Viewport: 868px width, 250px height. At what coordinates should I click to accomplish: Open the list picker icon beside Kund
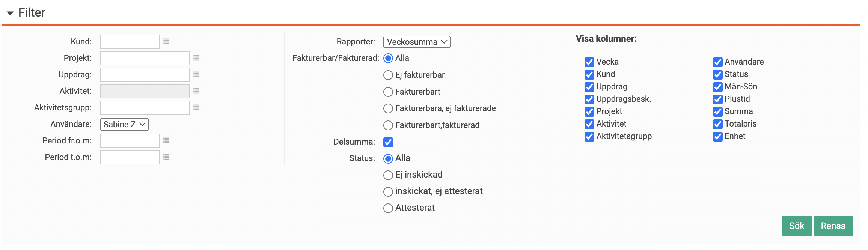[166, 41]
